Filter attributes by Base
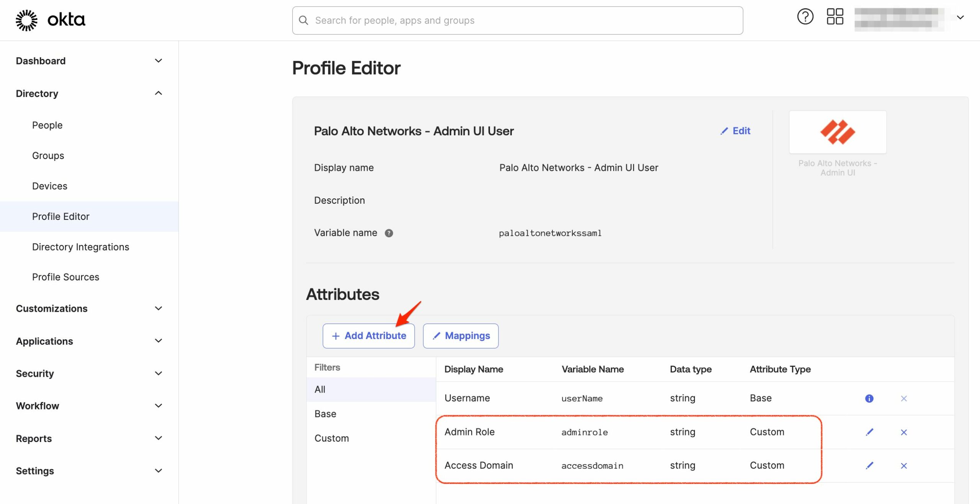 point(371,414)
